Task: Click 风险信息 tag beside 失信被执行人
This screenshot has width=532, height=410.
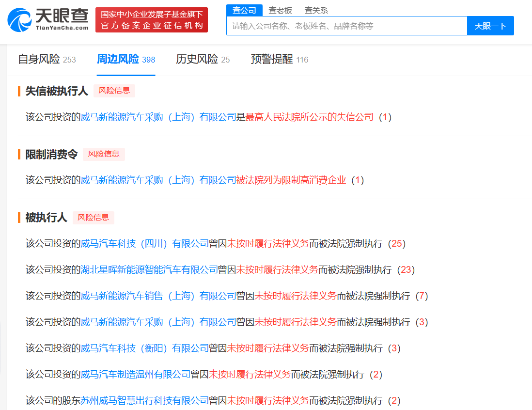Action: (x=114, y=91)
